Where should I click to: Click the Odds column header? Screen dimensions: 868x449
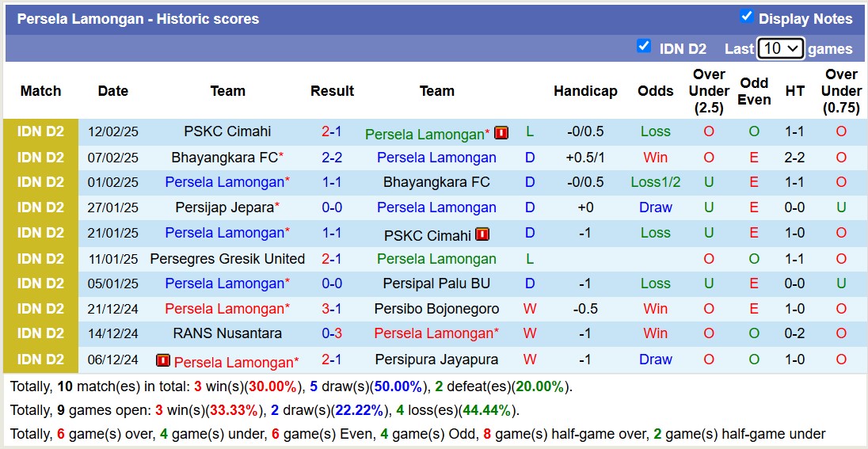(656, 91)
